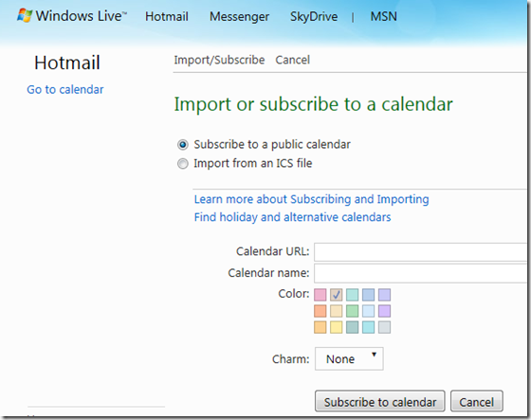Open Hotmail in the top navigation bar
Viewport: 531px width, 420px height.
coord(167,16)
